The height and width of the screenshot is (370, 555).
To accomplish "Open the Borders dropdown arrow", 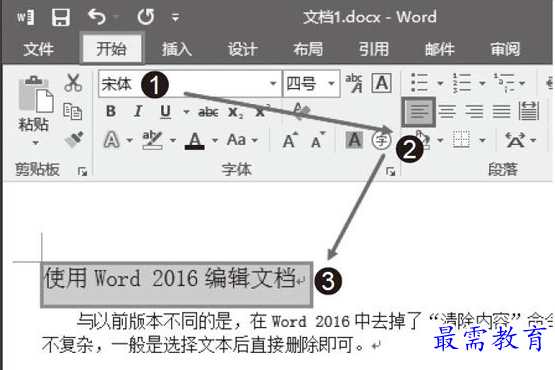I will tap(482, 141).
